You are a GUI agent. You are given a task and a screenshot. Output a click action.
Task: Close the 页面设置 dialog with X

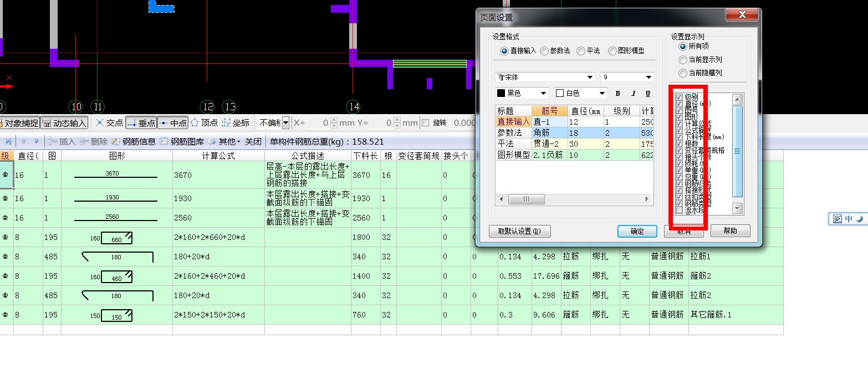point(742,15)
